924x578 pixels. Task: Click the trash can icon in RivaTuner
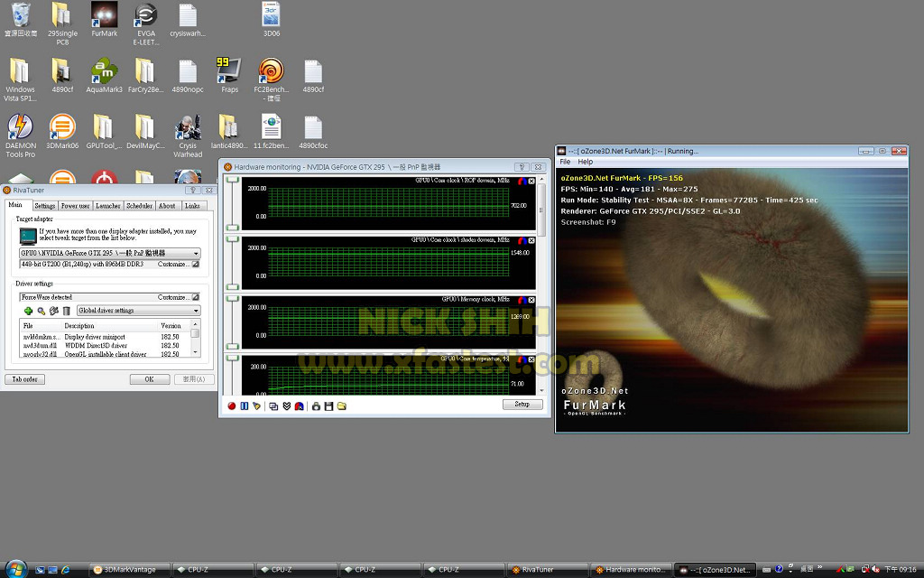66,311
